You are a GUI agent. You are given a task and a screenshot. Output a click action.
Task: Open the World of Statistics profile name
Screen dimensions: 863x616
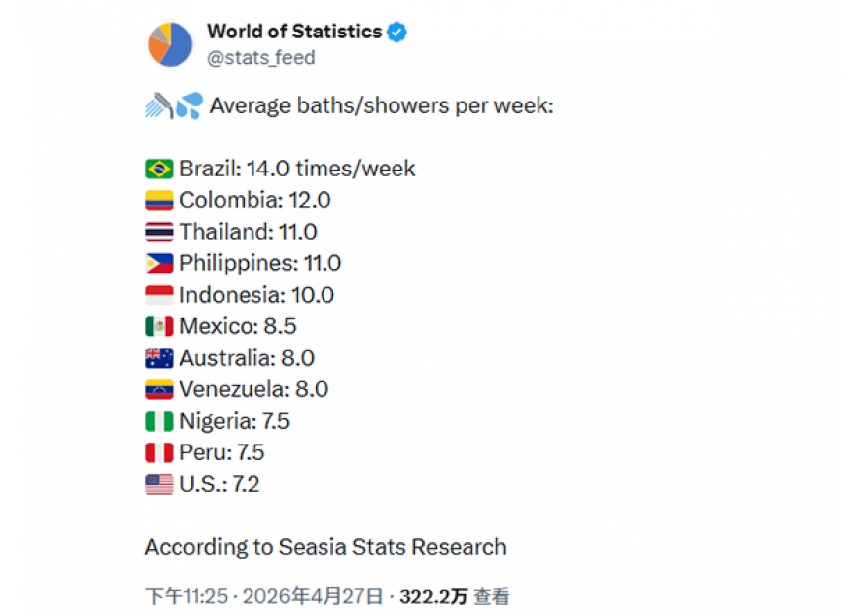pos(294,32)
